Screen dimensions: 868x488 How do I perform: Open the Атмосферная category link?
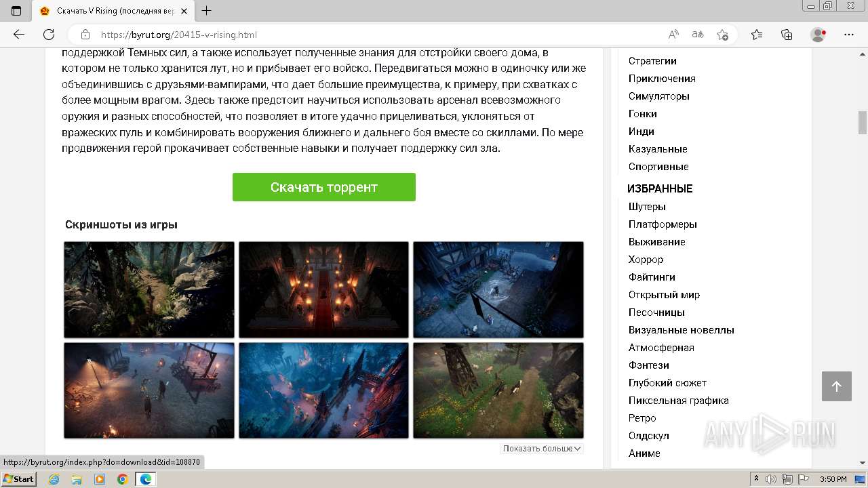[661, 348]
